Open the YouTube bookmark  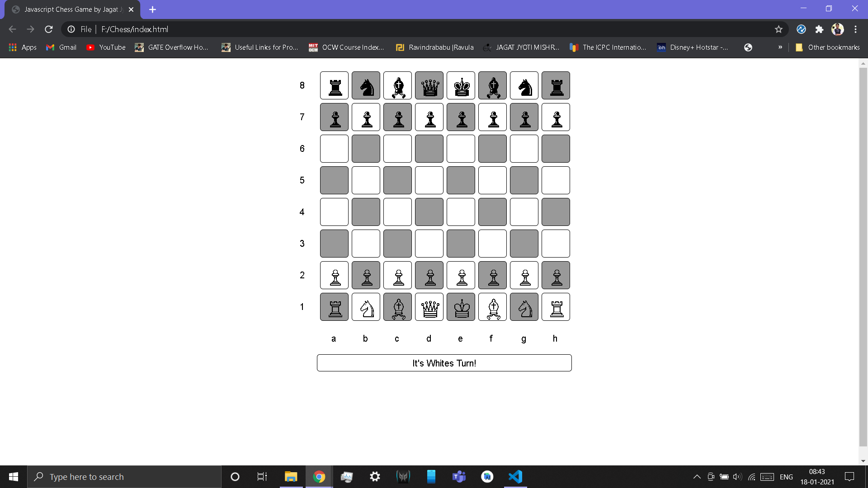point(106,47)
